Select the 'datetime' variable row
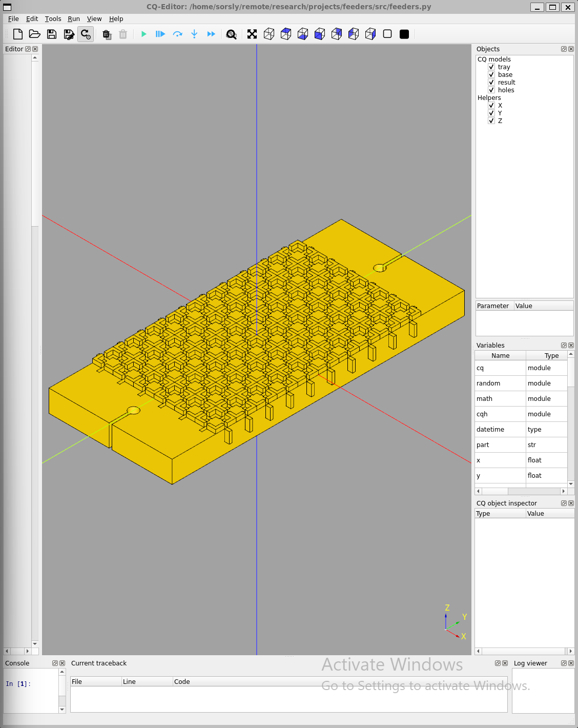Image resolution: width=578 pixels, height=728 pixels. click(521, 430)
